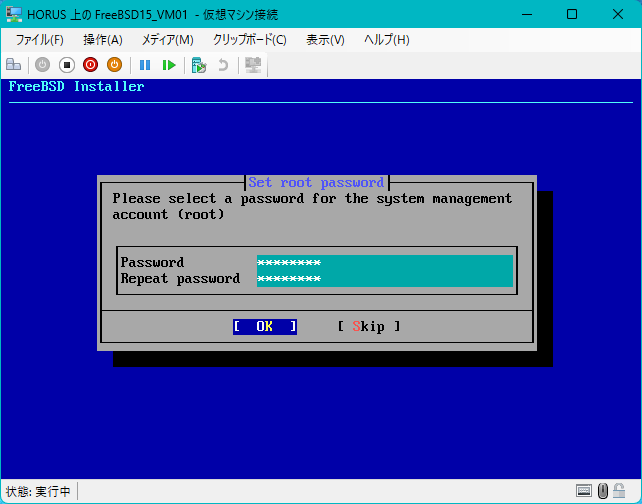Save VM state with the orange icon
The height and width of the screenshot is (504, 642).
point(114,65)
